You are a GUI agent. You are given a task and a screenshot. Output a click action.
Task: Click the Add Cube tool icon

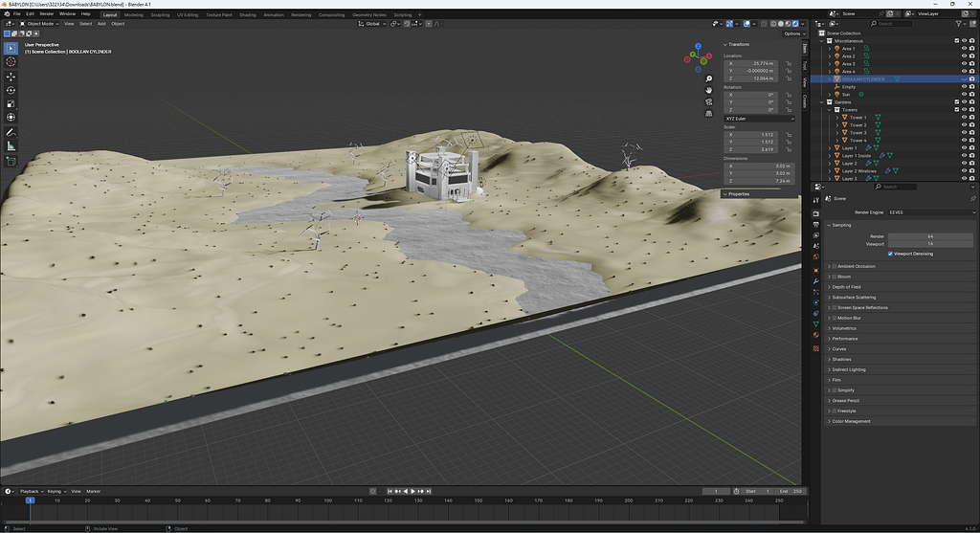point(11,161)
